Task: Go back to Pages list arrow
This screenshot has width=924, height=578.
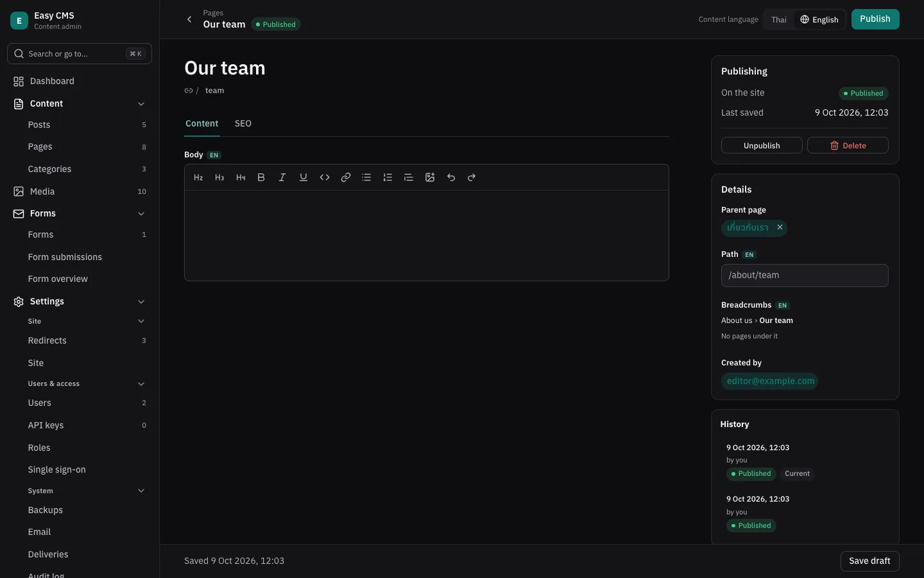Action: 189,19
